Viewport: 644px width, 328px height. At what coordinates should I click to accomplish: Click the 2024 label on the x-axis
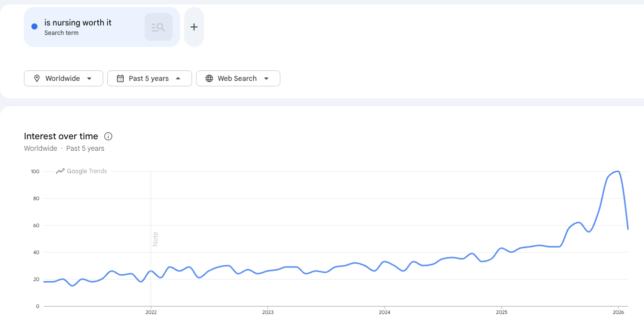coord(385,312)
